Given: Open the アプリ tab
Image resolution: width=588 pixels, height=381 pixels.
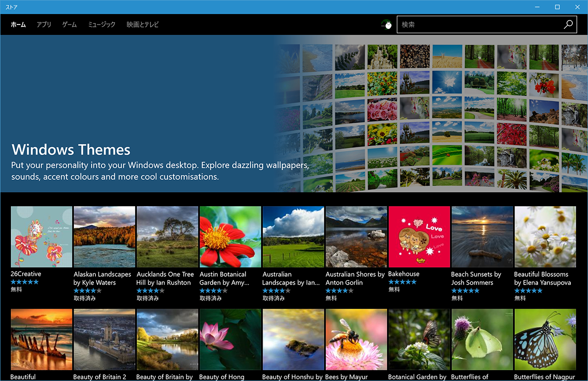Looking at the screenshot, I should pos(44,24).
